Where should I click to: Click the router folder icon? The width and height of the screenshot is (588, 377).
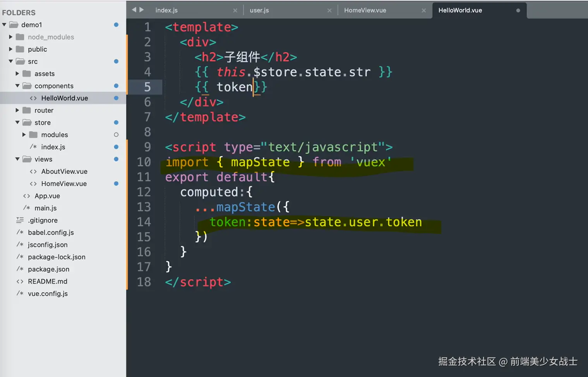coord(27,110)
